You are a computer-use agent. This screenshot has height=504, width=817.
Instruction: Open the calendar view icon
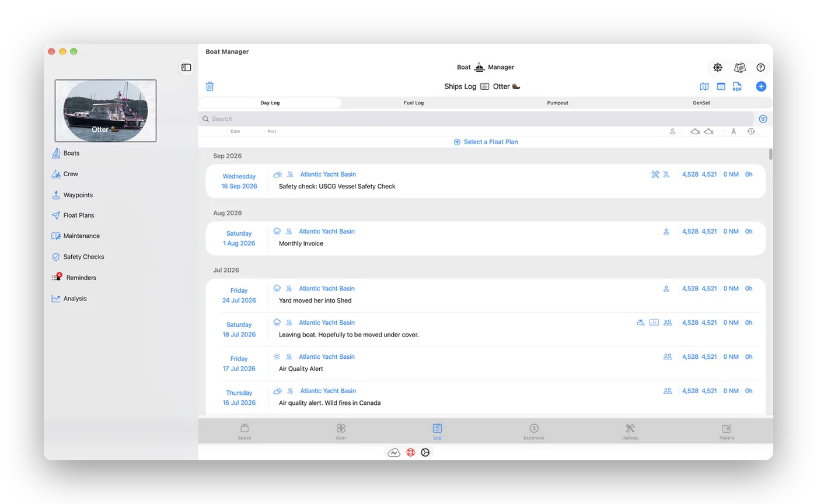click(721, 86)
